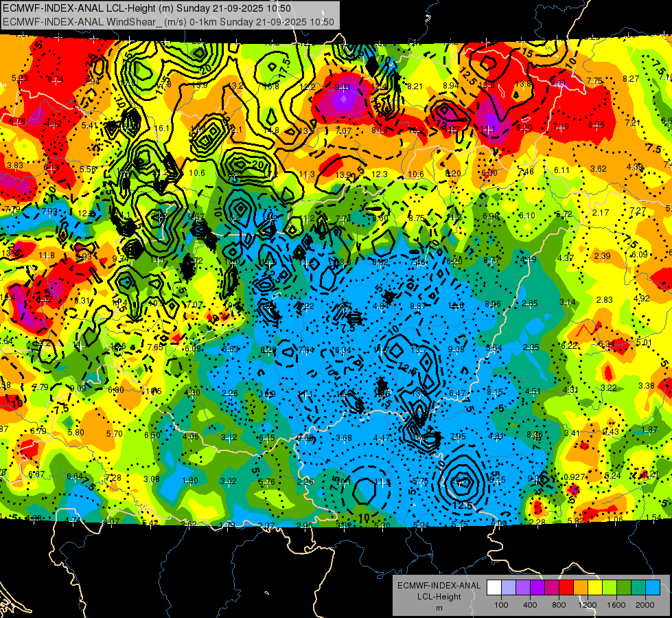Click the map value 3.02
672x618 pixels.
click(229, 481)
